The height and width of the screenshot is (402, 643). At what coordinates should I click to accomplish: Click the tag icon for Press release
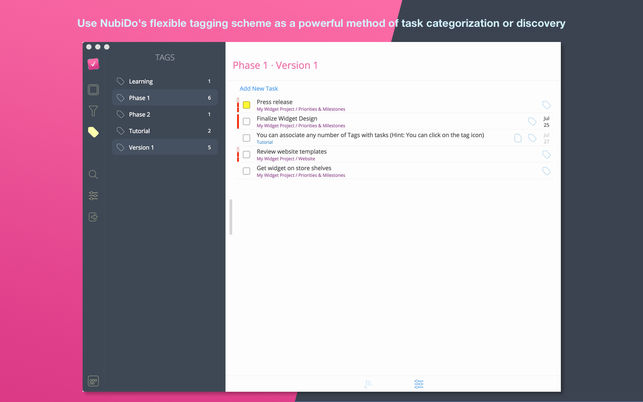(546, 105)
